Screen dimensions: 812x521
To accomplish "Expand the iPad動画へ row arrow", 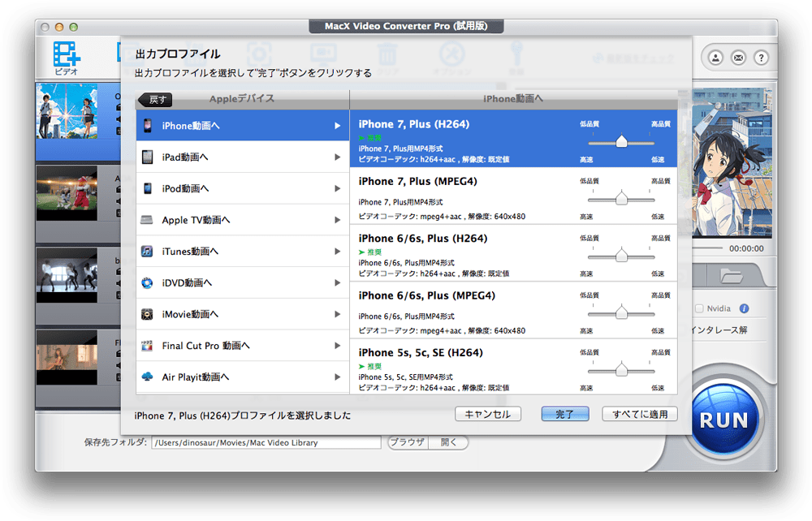I will (x=338, y=157).
